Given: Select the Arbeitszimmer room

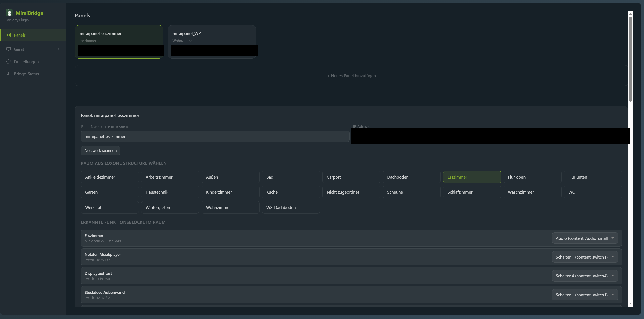Looking at the screenshot, I should pyautogui.click(x=170, y=177).
